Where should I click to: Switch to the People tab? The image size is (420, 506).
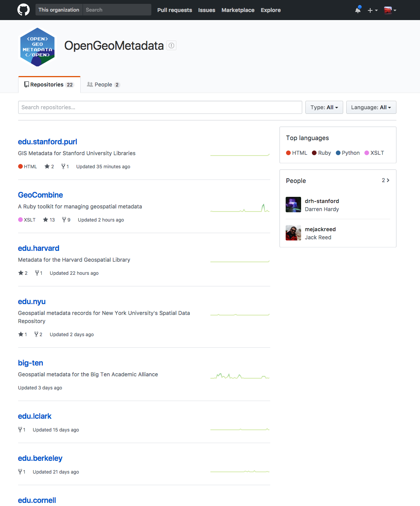click(x=103, y=85)
